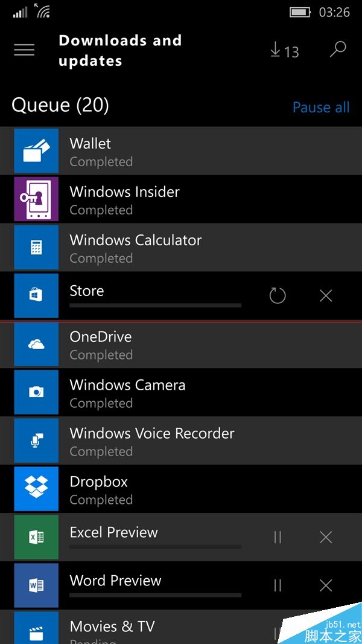Tap the Windows Insider app icon
362x644 pixels.
click(36, 199)
